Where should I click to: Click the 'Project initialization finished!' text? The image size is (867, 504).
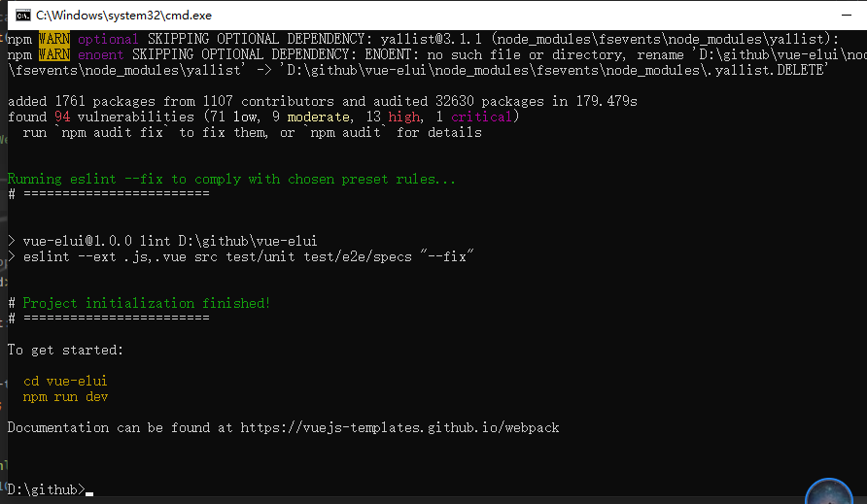[x=147, y=303]
